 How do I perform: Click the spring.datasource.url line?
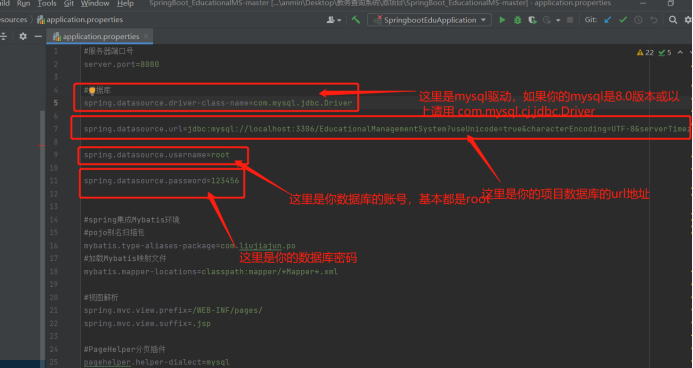(x=387, y=129)
